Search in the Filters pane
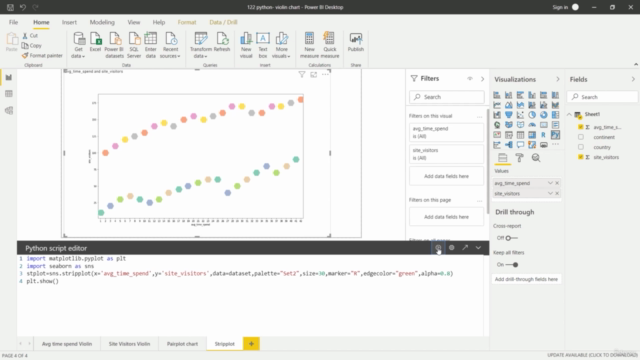The height and width of the screenshot is (360, 640). 447,97
